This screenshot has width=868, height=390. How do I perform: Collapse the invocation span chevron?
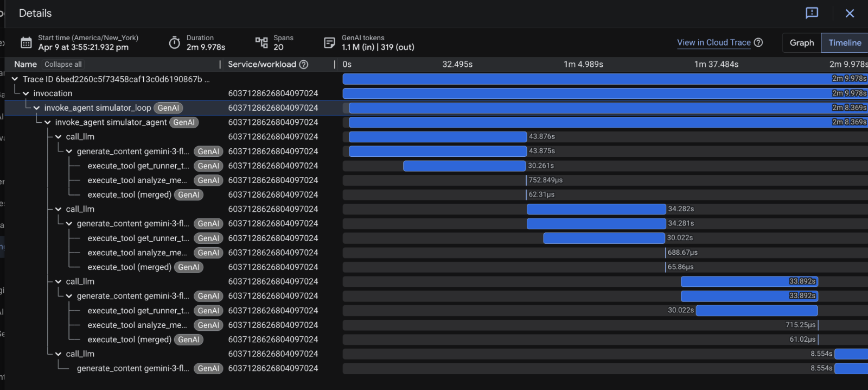(x=26, y=93)
